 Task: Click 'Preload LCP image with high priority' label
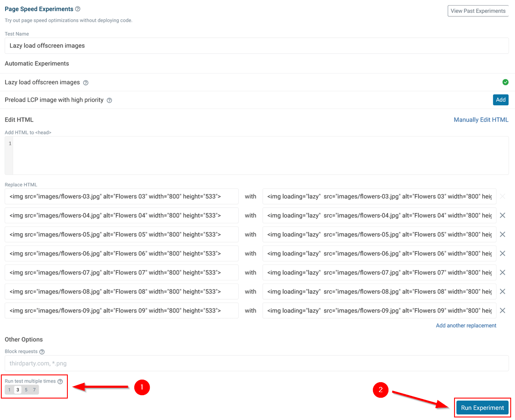point(54,100)
